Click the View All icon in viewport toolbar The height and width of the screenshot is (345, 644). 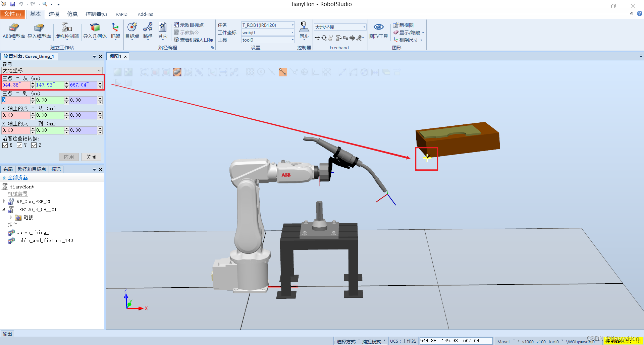pos(117,72)
